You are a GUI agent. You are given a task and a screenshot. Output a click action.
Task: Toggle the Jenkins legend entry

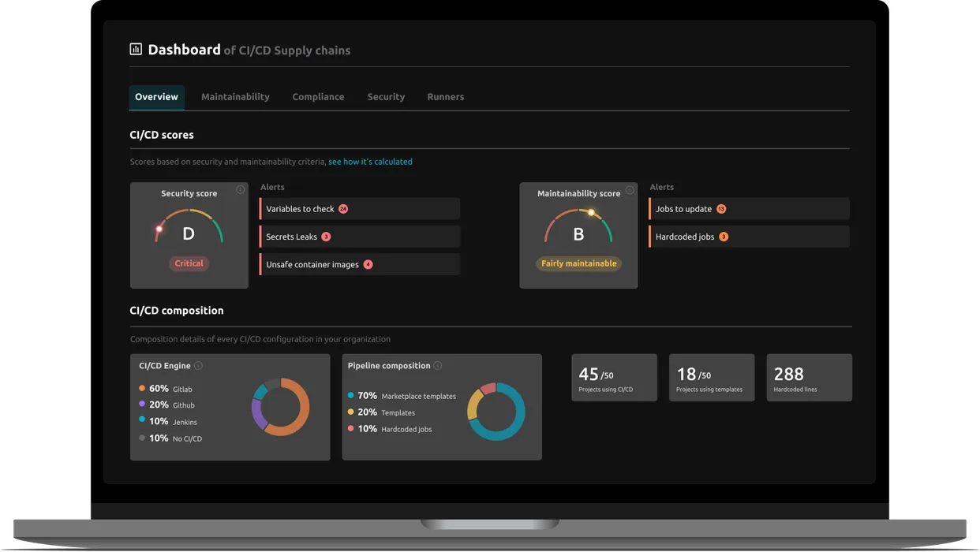tap(163, 422)
